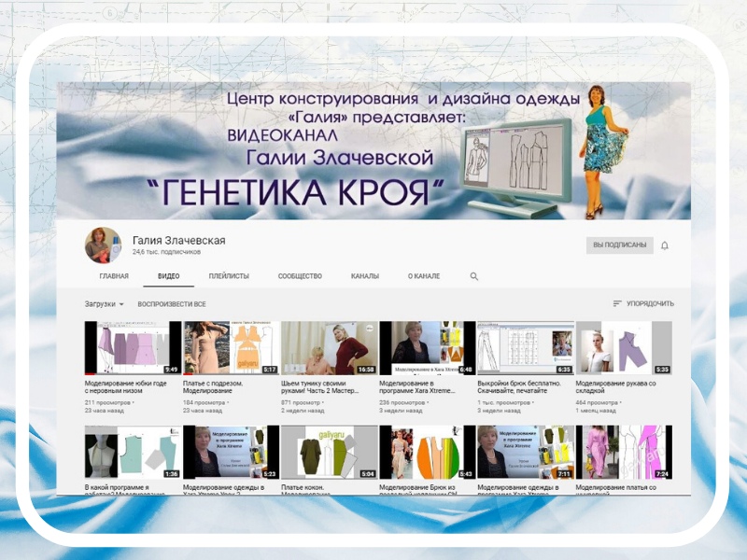Open video titled Моделирование платья со
747x560 pixels.
(615, 490)
